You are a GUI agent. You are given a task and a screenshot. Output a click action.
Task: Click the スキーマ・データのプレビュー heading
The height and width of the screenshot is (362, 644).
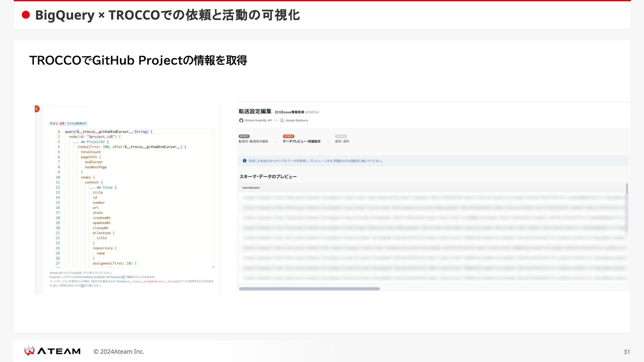268,177
